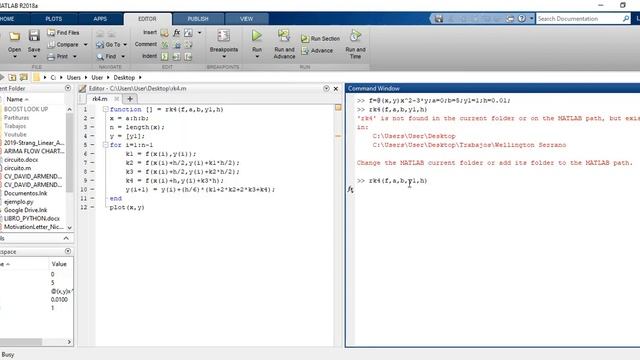Open Run button dropdown arrow
640x360 pixels.
click(x=257, y=57)
